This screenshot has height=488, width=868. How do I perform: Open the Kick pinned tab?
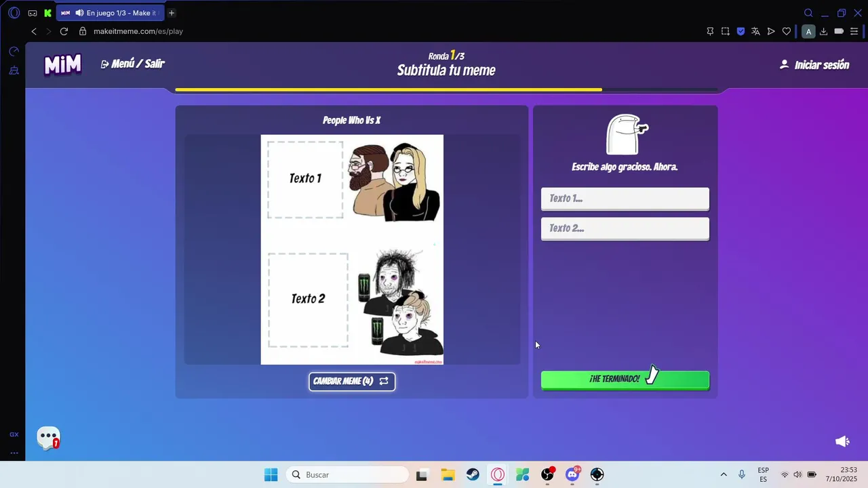pos(47,13)
